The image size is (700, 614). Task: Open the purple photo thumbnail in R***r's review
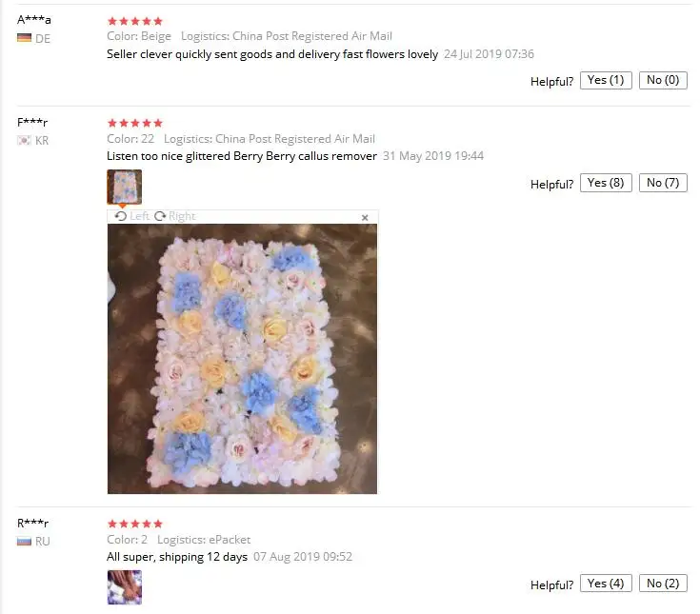(x=125, y=587)
